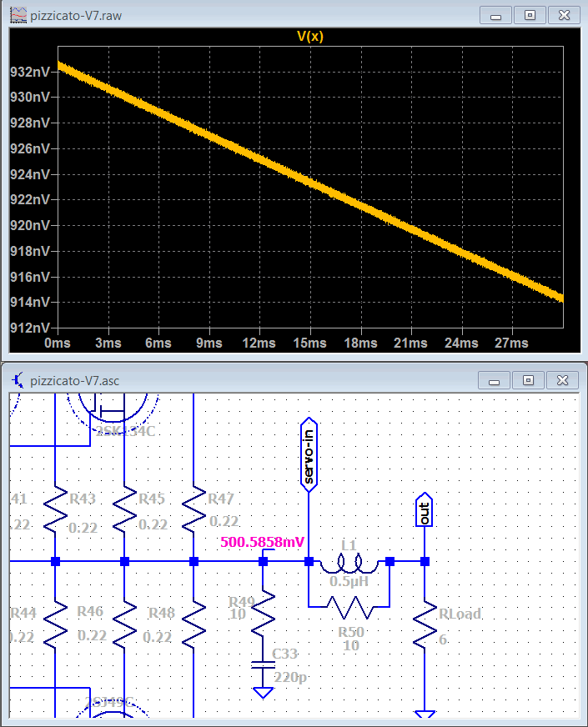Select inductor L1 symbol
Image resolution: width=588 pixels, height=727 pixels.
(349, 564)
